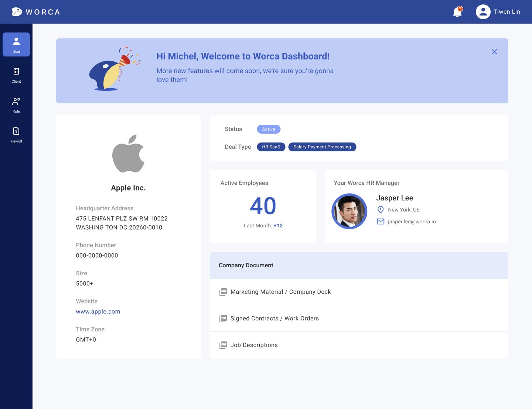The width and height of the screenshot is (532, 409).
Task: Click the Worca whale logo icon
Action: point(17,12)
